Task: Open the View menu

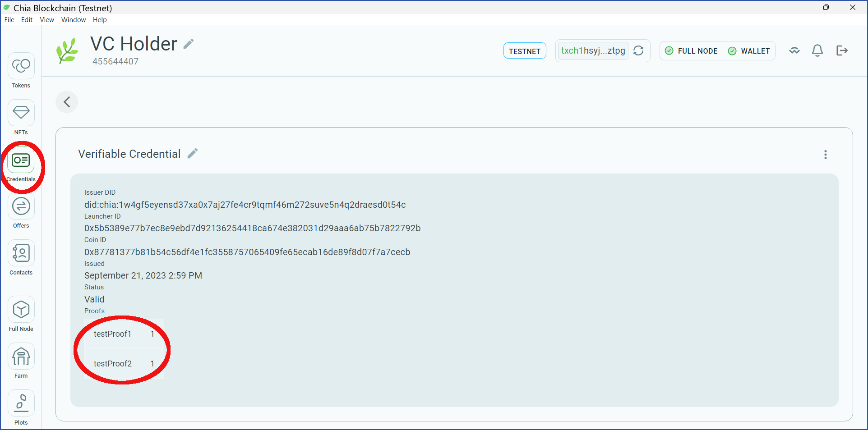Action: (x=47, y=20)
